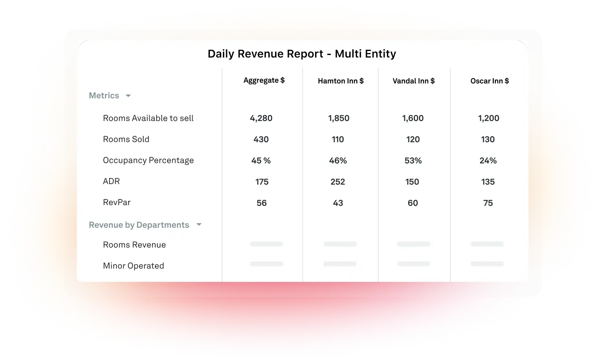Click the Aggregate $ column header

point(264,80)
